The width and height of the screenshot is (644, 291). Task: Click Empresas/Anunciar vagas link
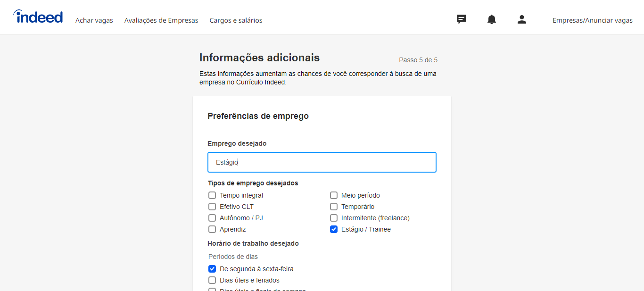593,20
